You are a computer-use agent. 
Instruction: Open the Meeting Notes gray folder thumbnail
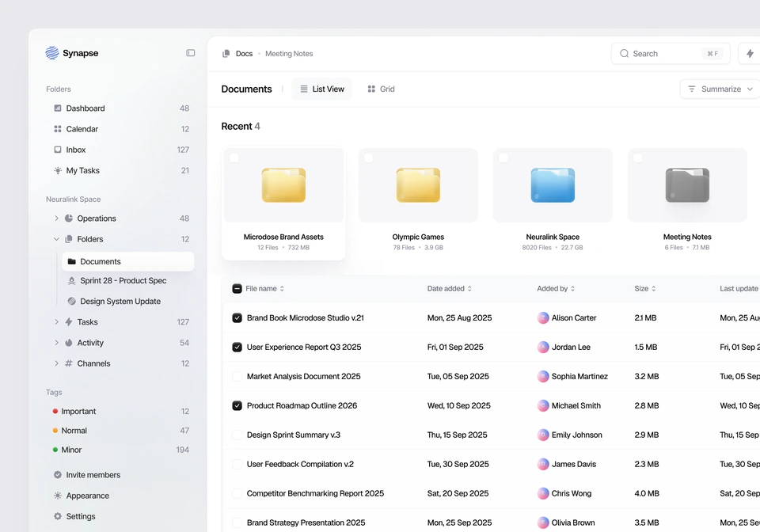click(x=687, y=185)
